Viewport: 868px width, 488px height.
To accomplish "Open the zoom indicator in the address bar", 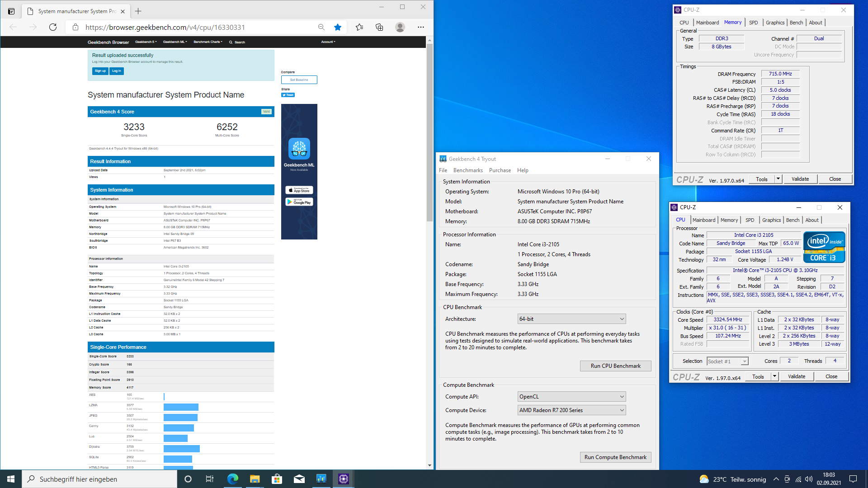I will point(321,27).
